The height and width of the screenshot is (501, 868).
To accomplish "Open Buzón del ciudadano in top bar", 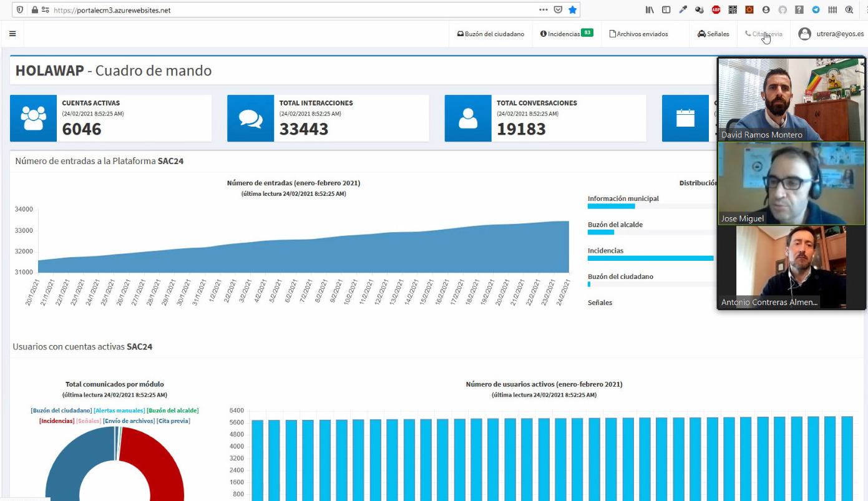I will pos(490,34).
